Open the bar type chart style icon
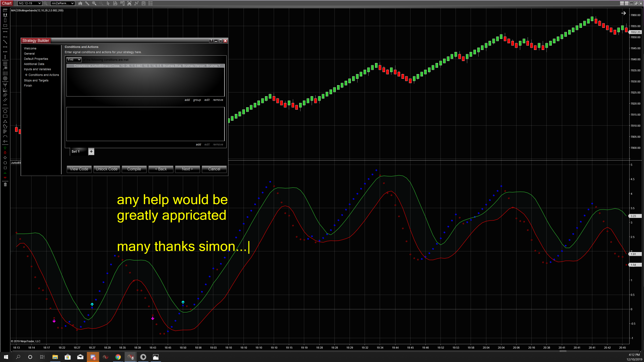The image size is (644, 362). (x=80, y=3)
